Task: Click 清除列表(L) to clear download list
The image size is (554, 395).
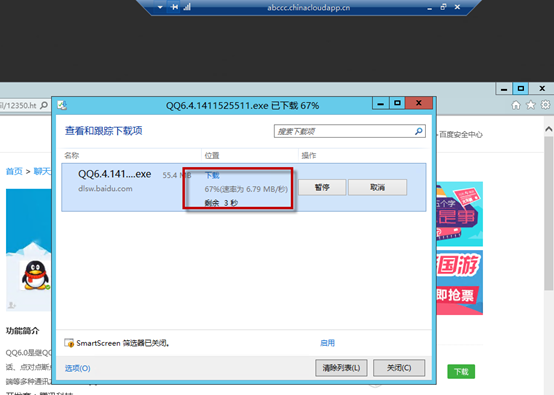Action: (341, 368)
